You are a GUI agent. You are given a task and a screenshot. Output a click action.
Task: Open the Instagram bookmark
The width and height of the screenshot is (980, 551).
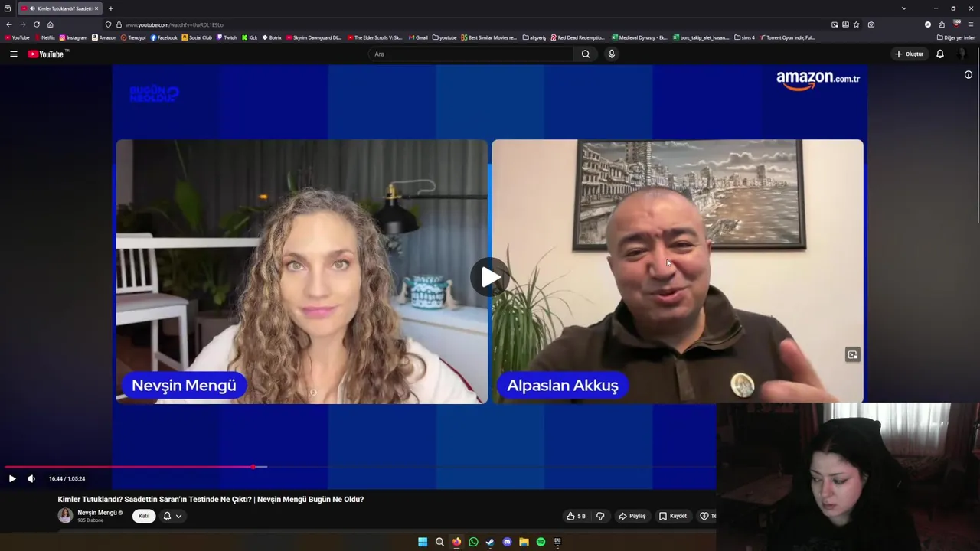point(73,37)
